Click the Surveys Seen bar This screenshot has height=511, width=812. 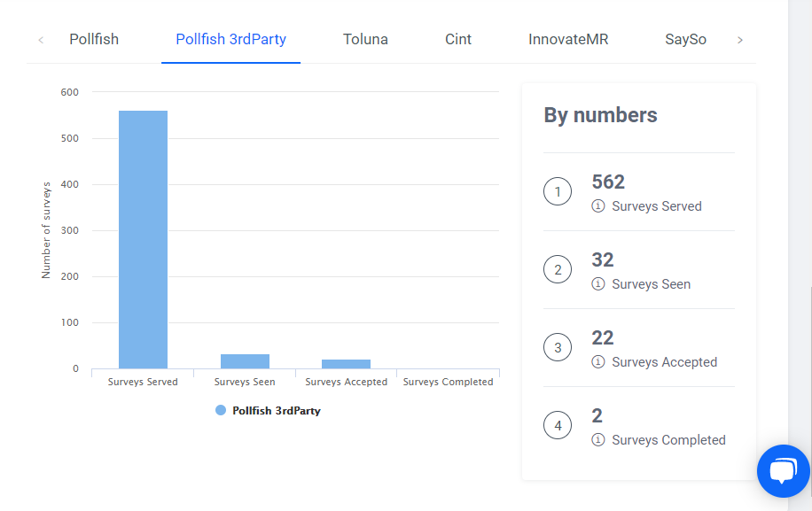245,361
